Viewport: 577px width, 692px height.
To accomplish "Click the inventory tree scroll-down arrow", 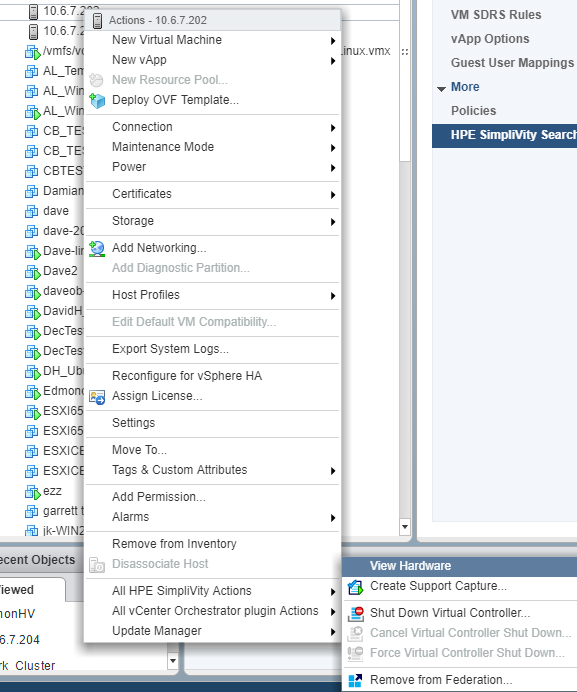I will point(405,527).
